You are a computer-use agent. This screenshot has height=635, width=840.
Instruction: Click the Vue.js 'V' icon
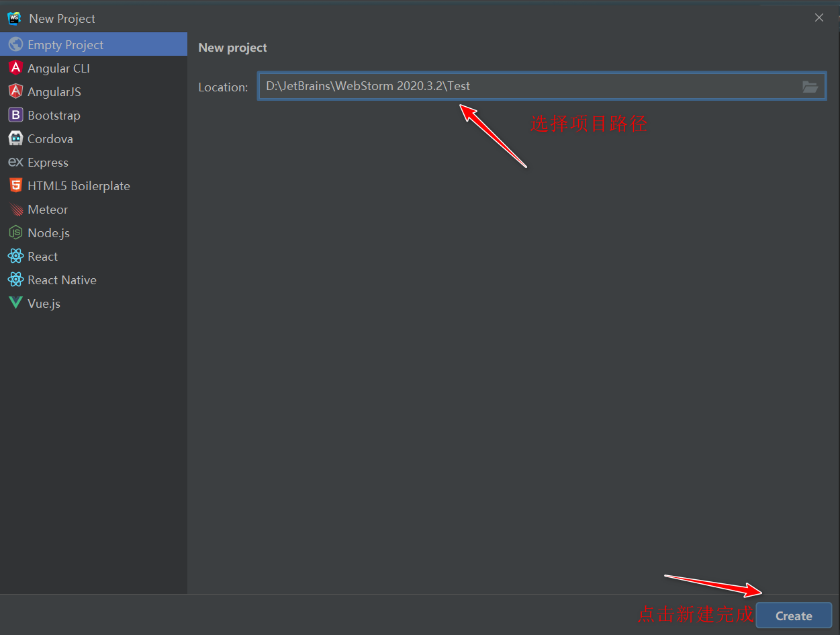(16, 303)
